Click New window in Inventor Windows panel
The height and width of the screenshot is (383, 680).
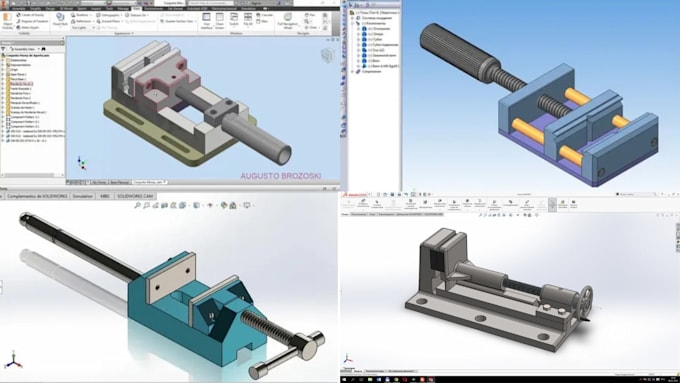pyautogui.click(x=262, y=21)
